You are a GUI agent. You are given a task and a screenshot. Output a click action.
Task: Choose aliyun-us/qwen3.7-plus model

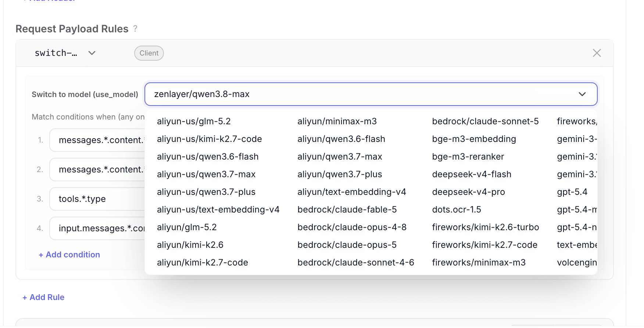[x=206, y=192]
